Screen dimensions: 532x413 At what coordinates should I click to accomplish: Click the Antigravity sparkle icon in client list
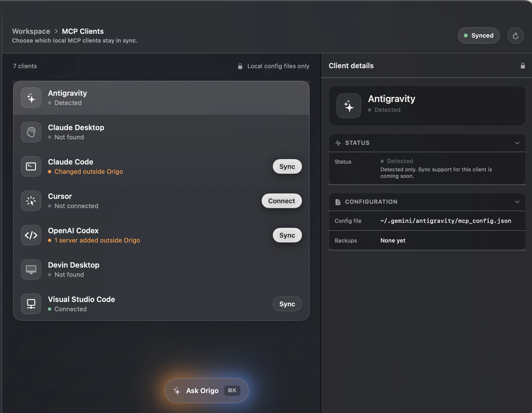click(31, 98)
